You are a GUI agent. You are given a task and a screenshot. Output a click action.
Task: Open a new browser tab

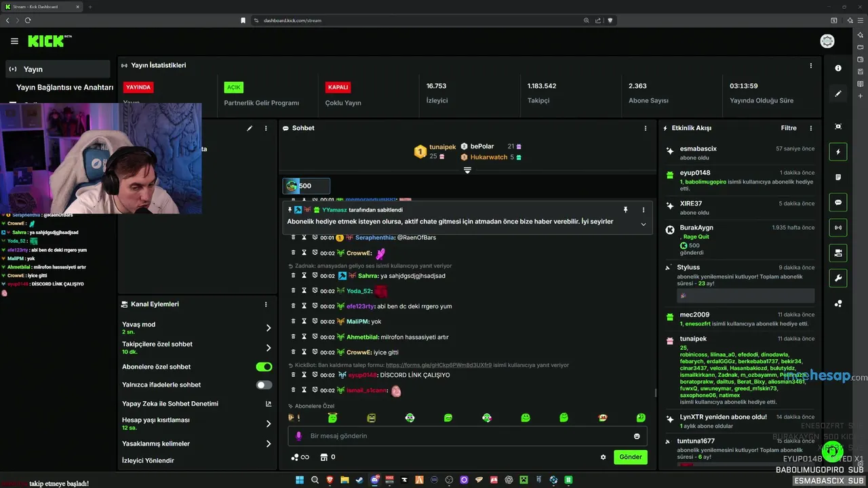[x=90, y=7]
